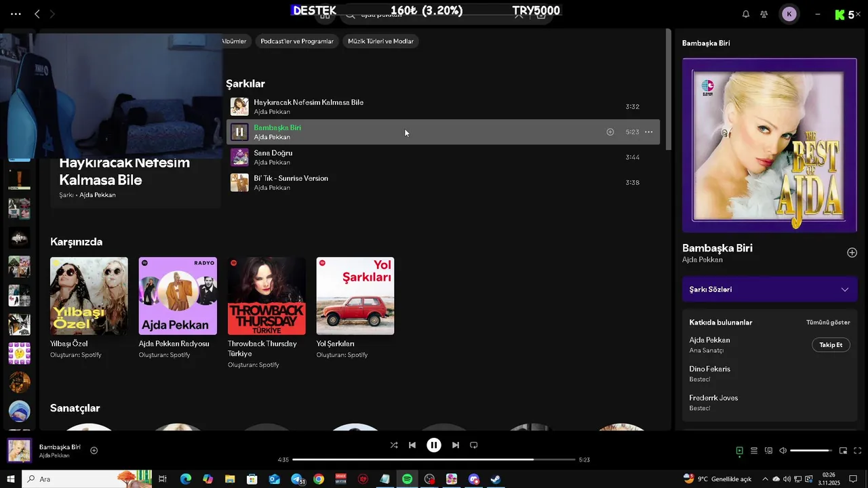The width and height of the screenshot is (868, 488).
Task: Open Google Chrome from the taskbar
Action: click(319, 479)
